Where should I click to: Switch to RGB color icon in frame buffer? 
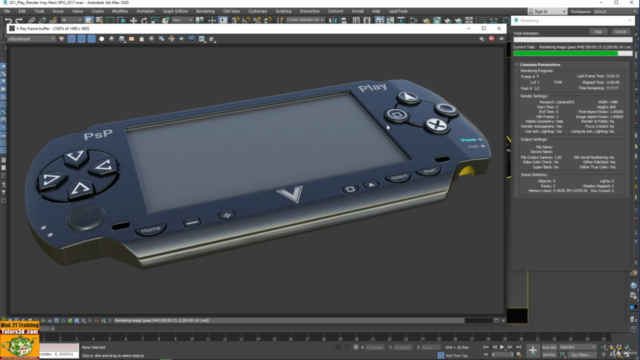point(62,39)
